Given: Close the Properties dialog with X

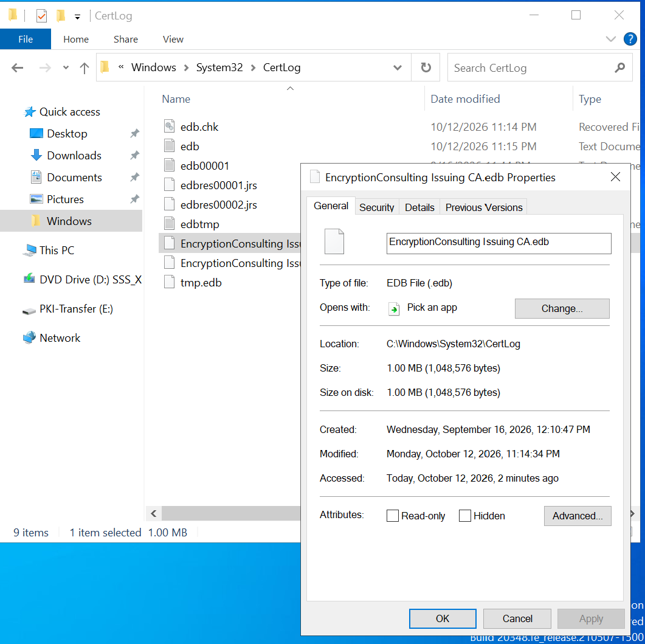Looking at the screenshot, I should pyautogui.click(x=615, y=177).
